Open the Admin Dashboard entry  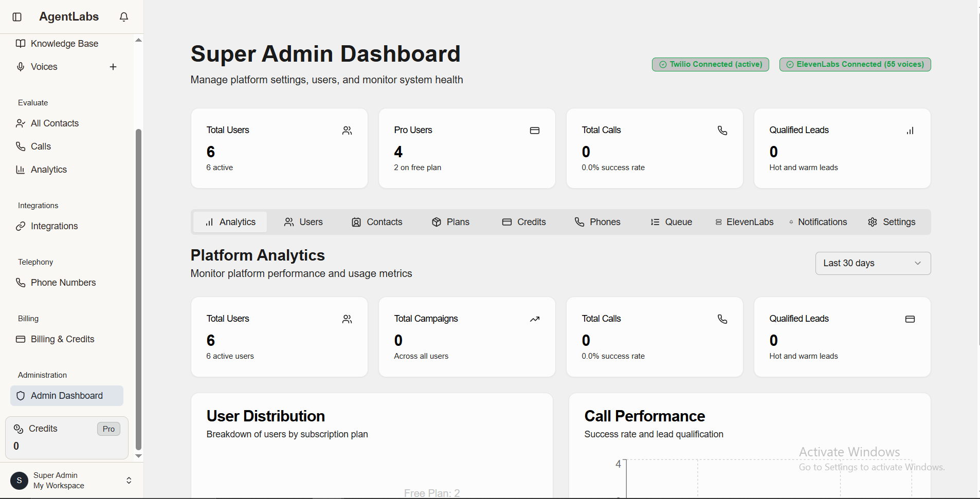point(66,395)
